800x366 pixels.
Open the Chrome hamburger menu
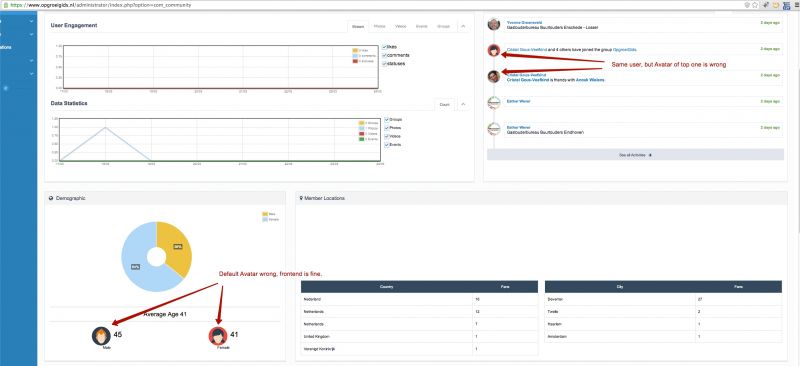pyautogui.click(x=796, y=5)
